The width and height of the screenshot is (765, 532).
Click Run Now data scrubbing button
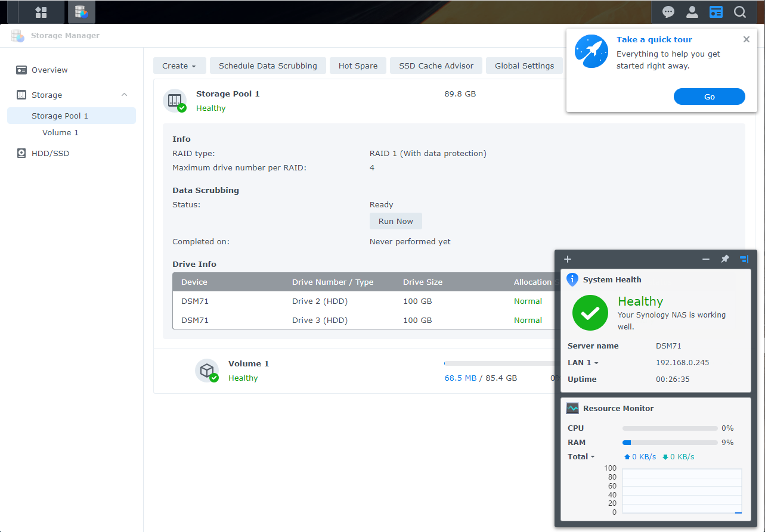(x=396, y=221)
